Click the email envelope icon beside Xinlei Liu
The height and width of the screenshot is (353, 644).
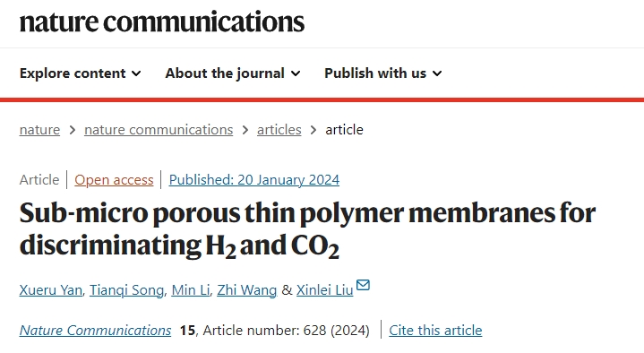click(363, 285)
